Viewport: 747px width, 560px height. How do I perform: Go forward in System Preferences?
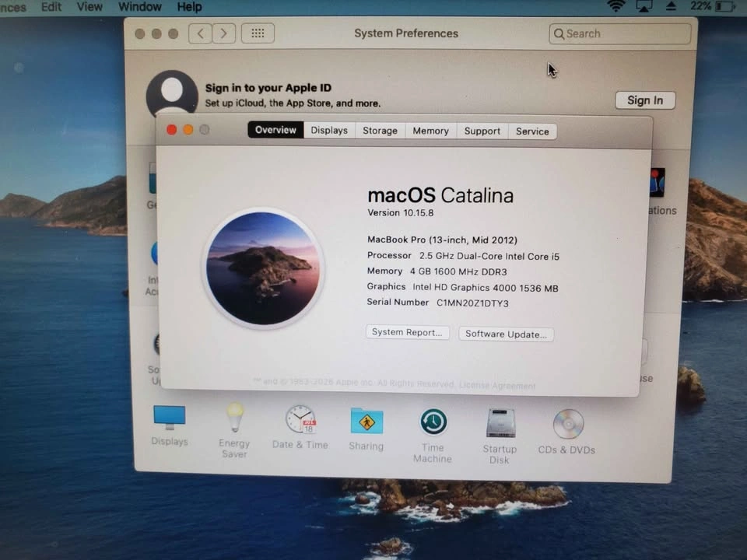[x=223, y=33]
